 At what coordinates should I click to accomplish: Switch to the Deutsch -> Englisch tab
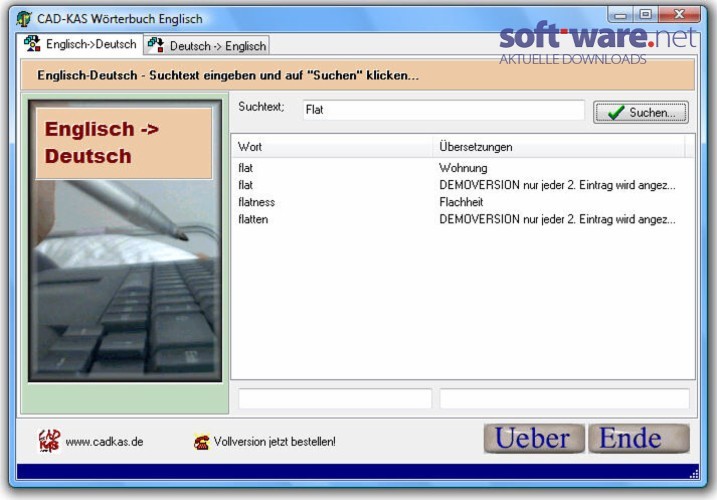[207, 46]
